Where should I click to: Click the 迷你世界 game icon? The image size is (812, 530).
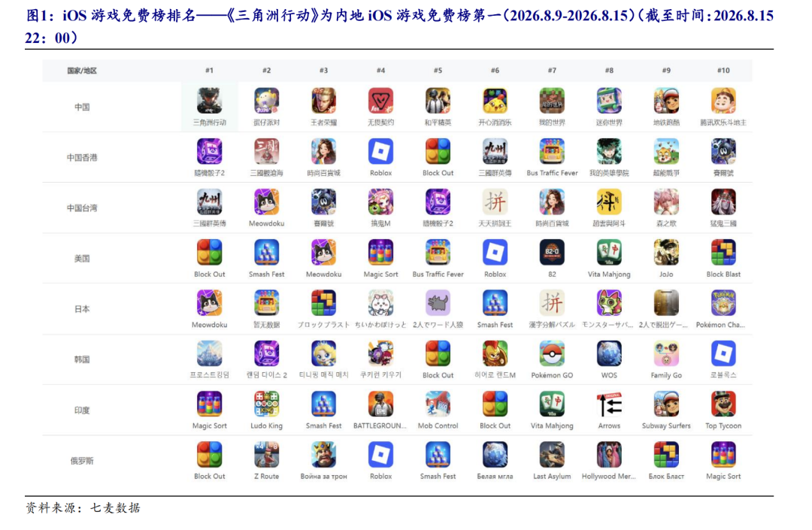(x=609, y=101)
